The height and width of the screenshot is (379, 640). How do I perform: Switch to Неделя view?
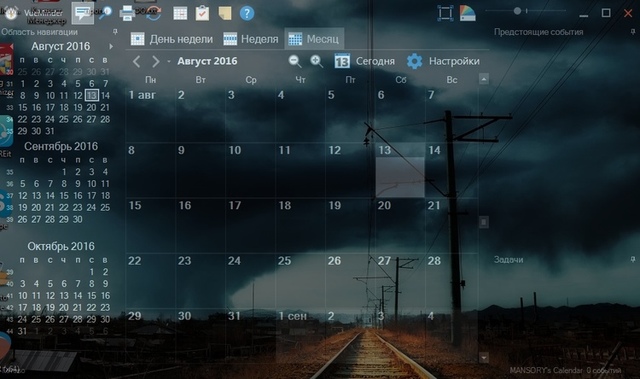click(x=251, y=39)
